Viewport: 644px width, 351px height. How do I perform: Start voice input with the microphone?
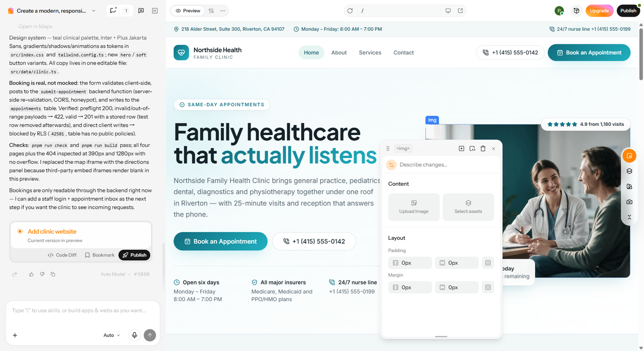[x=134, y=335]
